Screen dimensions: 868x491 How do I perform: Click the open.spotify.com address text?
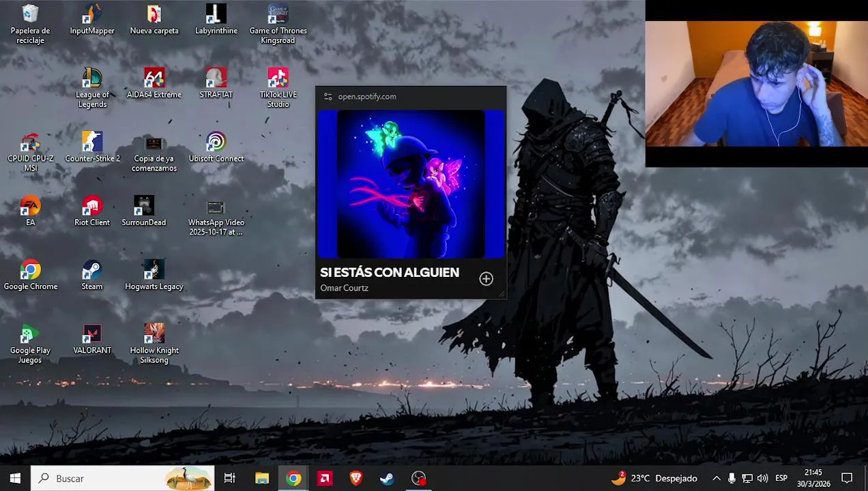coord(367,96)
